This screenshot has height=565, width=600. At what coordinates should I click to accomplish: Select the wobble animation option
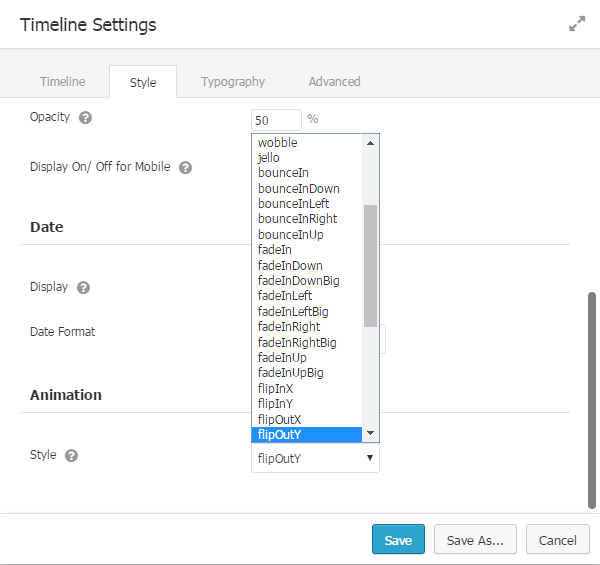(x=278, y=143)
